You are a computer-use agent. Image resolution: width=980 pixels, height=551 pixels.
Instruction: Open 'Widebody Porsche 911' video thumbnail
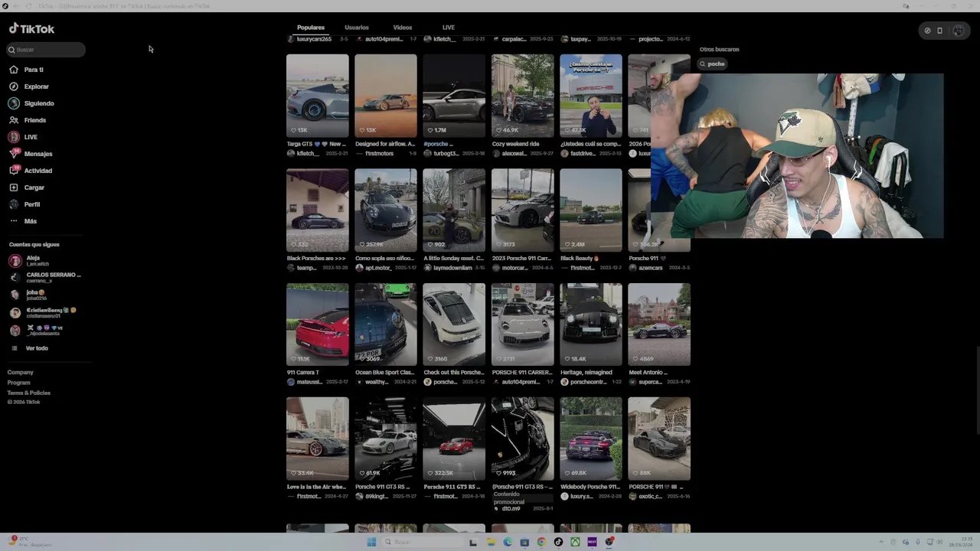(x=591, y=439)
